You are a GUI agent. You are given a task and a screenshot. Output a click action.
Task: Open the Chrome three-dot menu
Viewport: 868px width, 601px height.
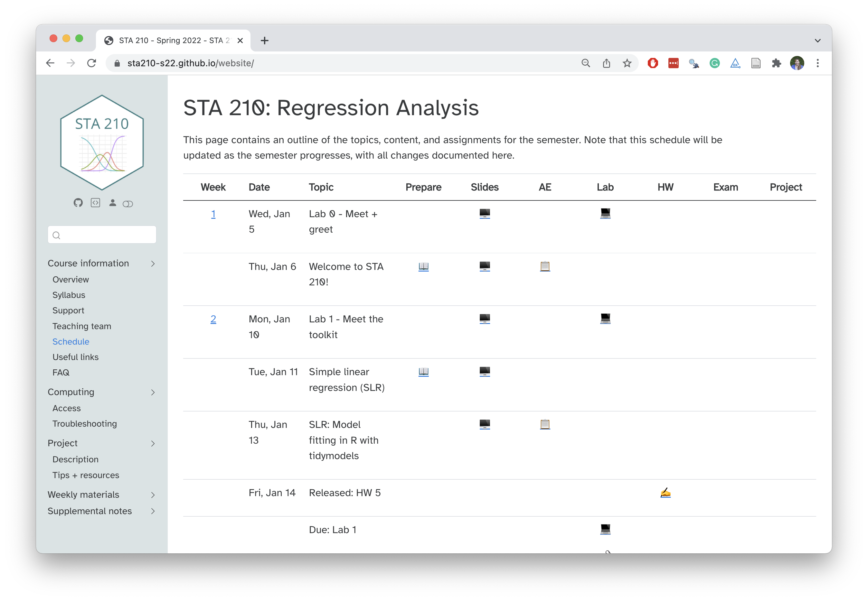[817, 63]
